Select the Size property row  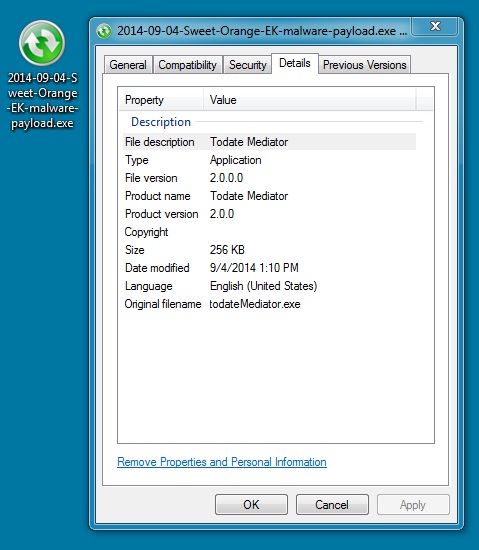pyautogui.click(x=269, y=250)
